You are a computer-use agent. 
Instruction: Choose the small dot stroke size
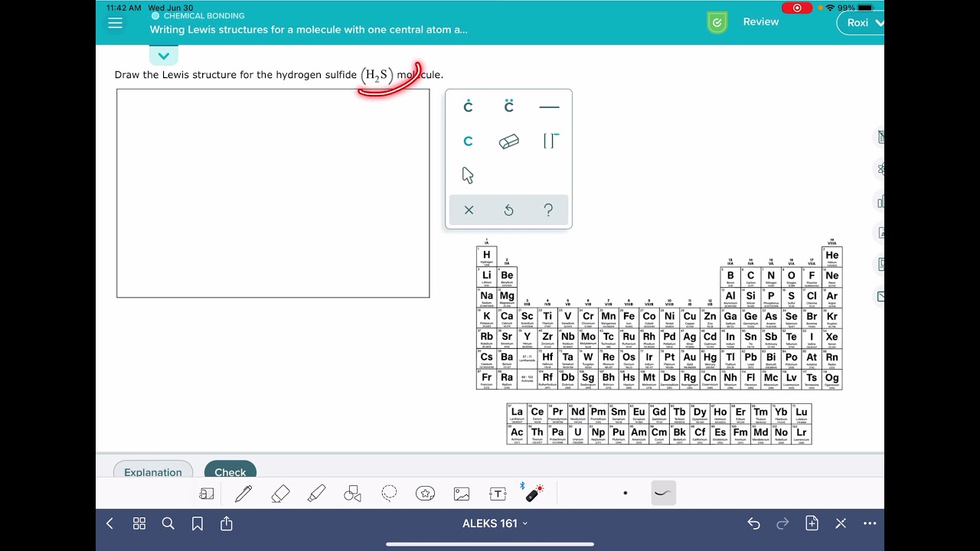pyautogui.click(x=626, y=494)
